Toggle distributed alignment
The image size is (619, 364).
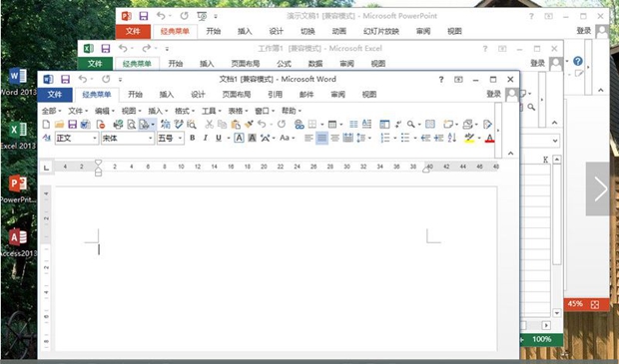click(347, 138)
